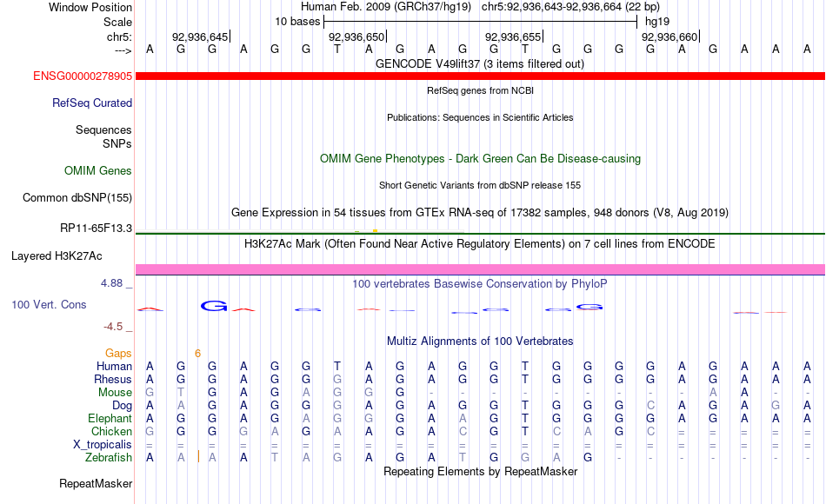Click the 92,936,655 ruler position

[513, 36]
